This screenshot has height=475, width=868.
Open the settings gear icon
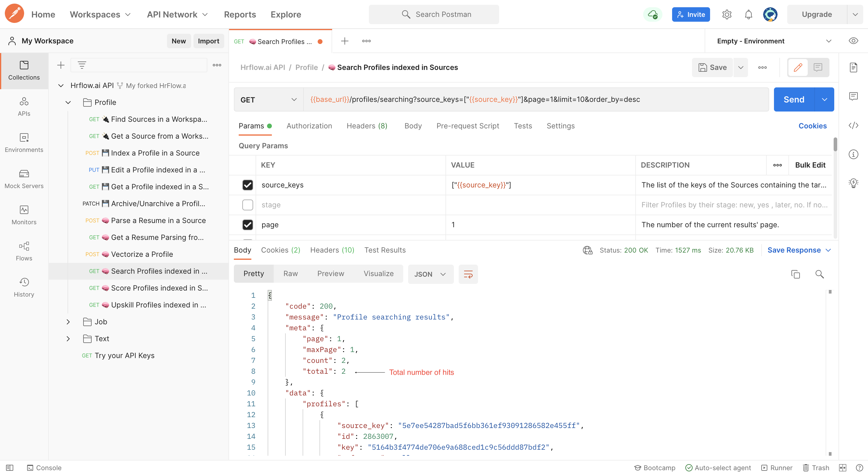point(727,14)
